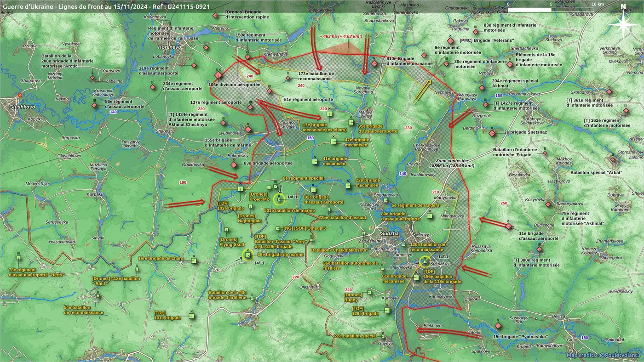Click the 1ère brigade de chars green square
644x362 pixels.
194,261
